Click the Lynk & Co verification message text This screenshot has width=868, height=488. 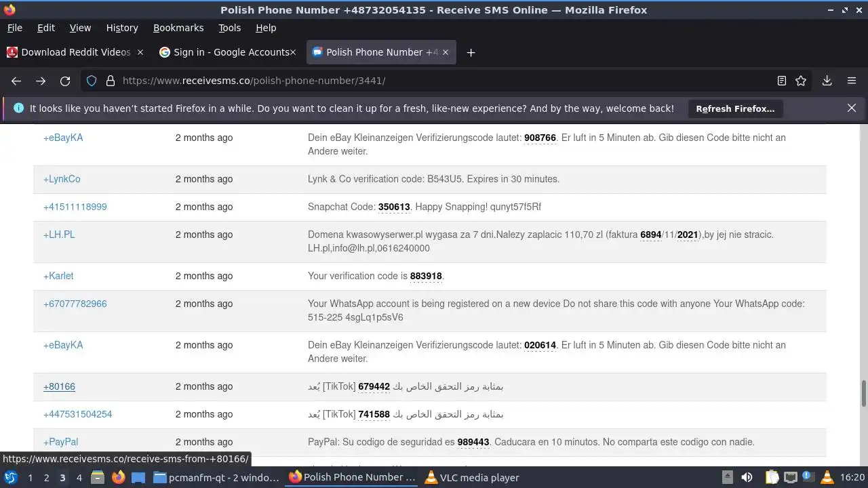tap(433, 179)
